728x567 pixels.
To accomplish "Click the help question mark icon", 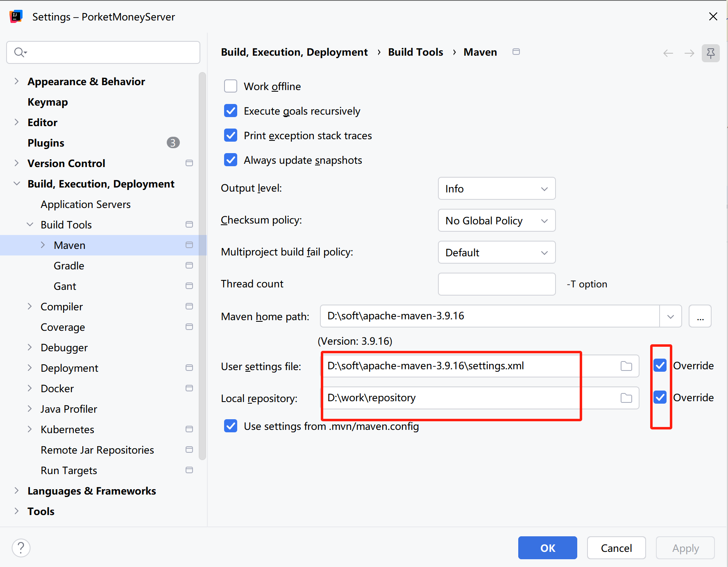I will (x=21, y=548).
